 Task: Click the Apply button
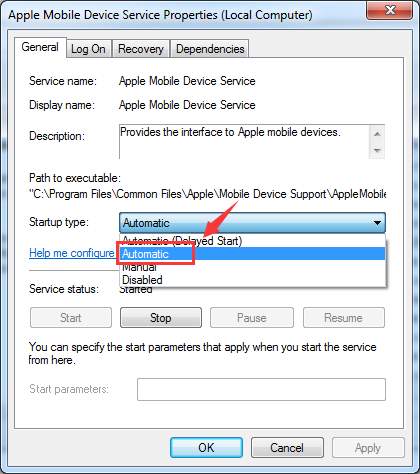point(368,447)
